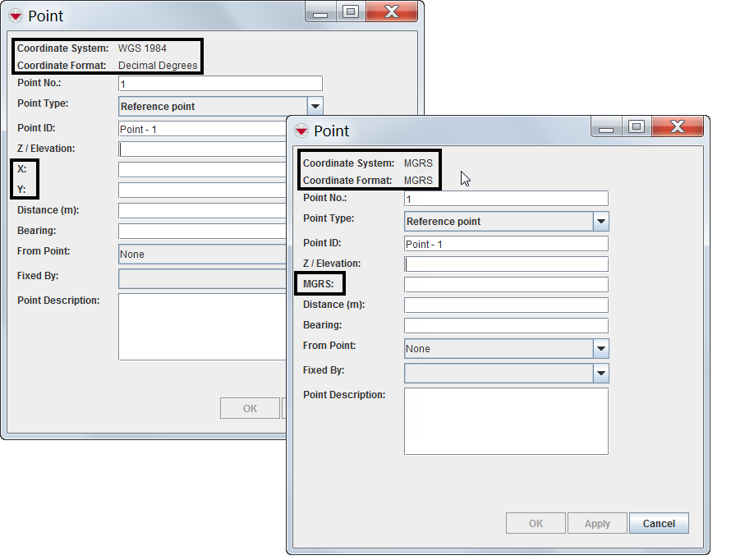Minimize the MGRS Point dialog
Screen dimensions: 731x560
click(605, 127)
